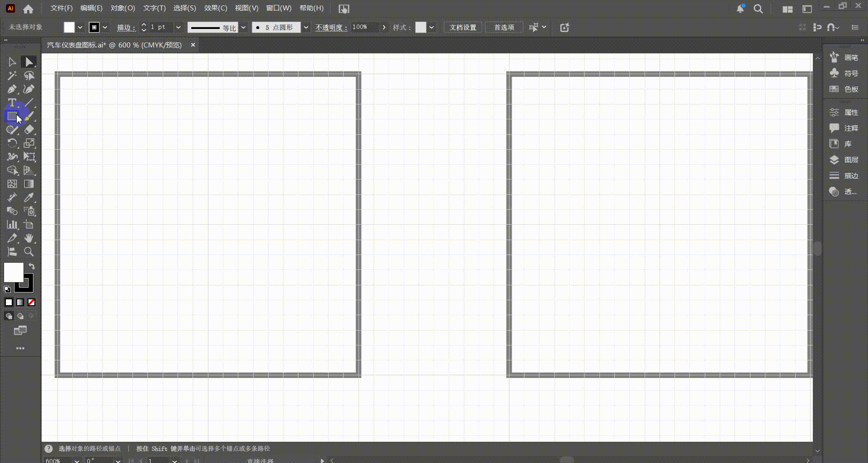The width and height of the screenshot is (868, 463).
Task: Open the 图层 layers panel
Action: click(x=844, y=160)
